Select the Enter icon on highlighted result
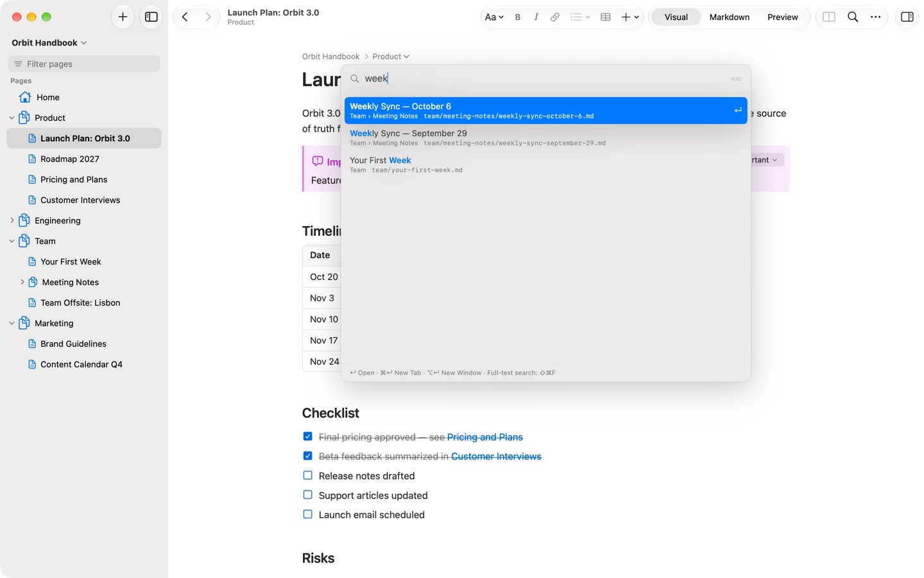 [x=738, y=110]
